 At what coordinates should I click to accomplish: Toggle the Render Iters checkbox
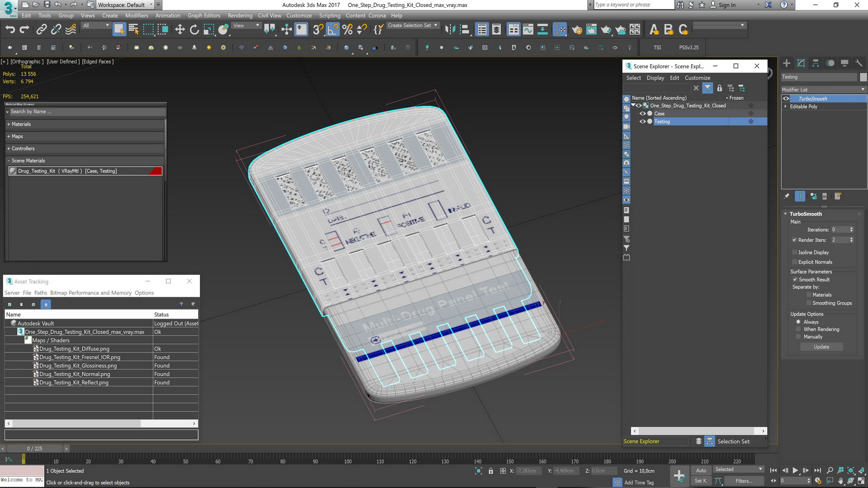pyautogui.click(x=794, y=240)
